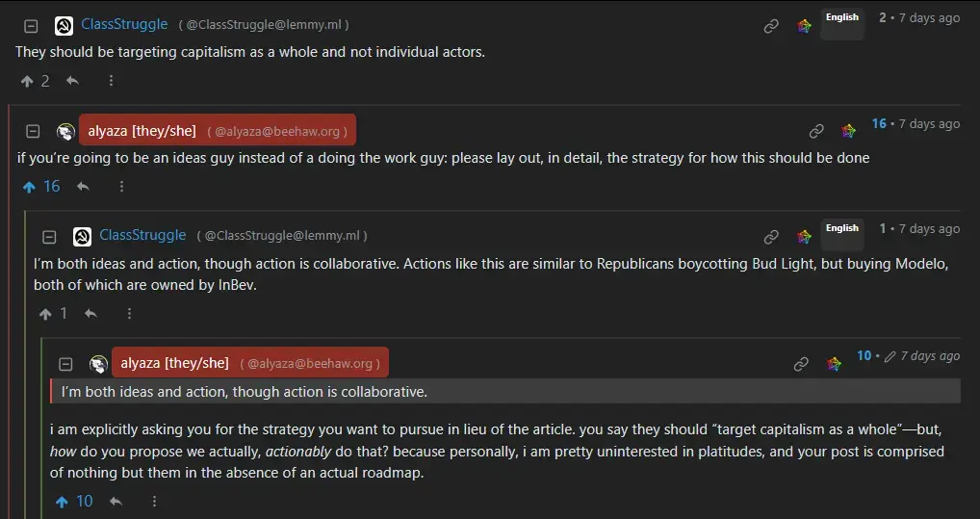Collapse alyaza's first reply
Viewport: 980px width, 519px height.
[33, 131]
